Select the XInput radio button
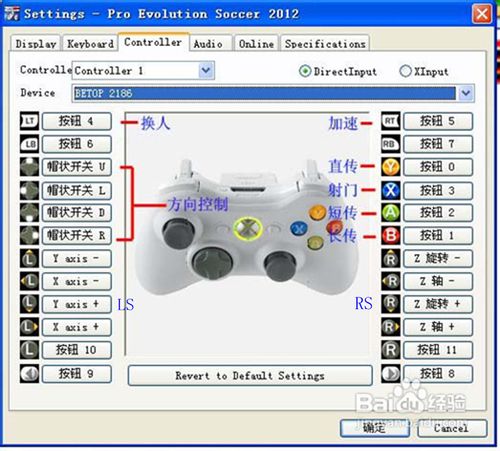 click(x=405, y=71)
